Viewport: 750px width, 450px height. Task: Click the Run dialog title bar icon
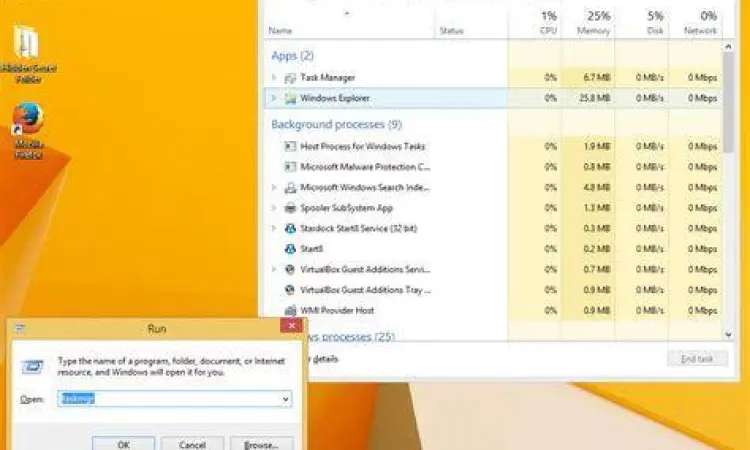20,328
